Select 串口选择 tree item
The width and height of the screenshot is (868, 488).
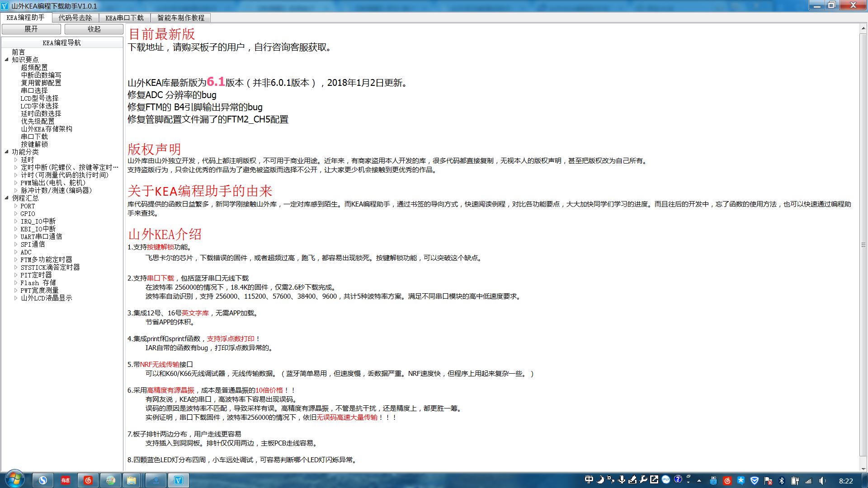pyautogui.click(x=34, y=90)
